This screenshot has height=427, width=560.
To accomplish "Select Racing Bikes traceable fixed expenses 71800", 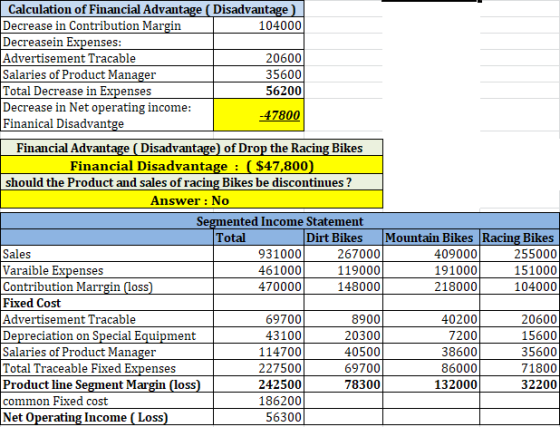I will (520, 368).
